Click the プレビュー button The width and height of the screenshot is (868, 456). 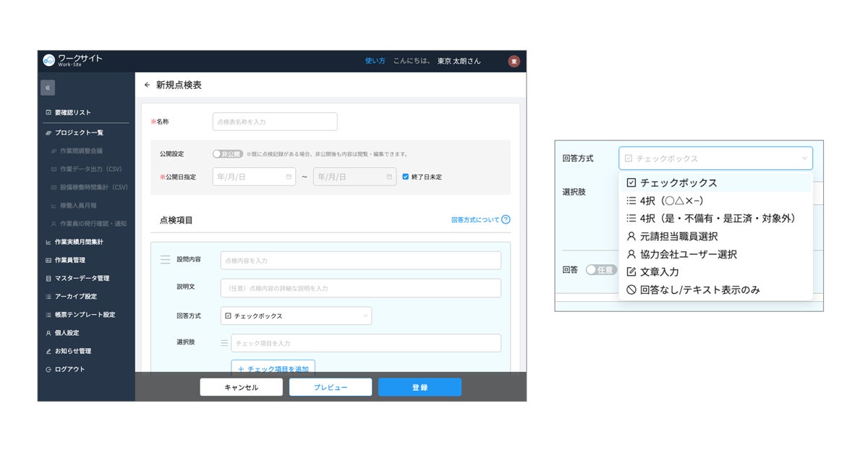tap(331, 387)
